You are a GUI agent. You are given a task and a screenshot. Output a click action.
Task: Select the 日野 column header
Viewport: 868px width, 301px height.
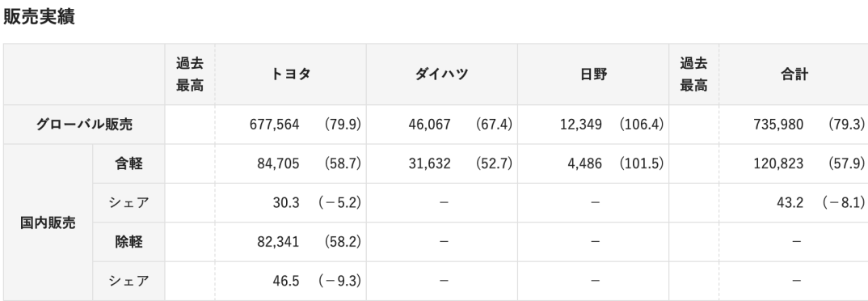pyautogui.click(x=593, y=74)
